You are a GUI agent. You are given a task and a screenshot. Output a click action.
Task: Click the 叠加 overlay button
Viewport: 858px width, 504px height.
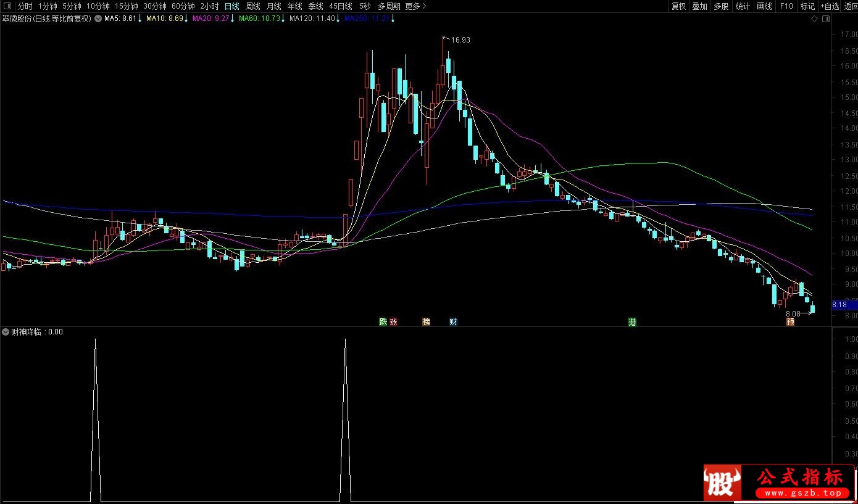pos(699,6)
